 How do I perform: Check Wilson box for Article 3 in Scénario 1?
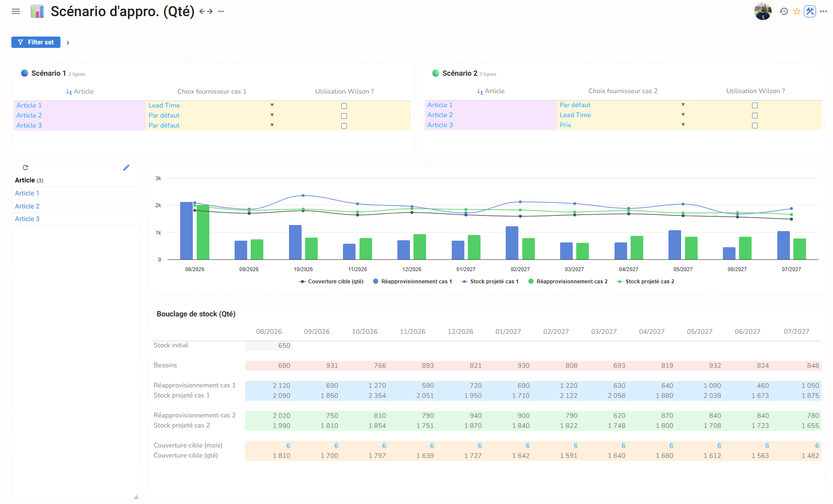(344, 126)
